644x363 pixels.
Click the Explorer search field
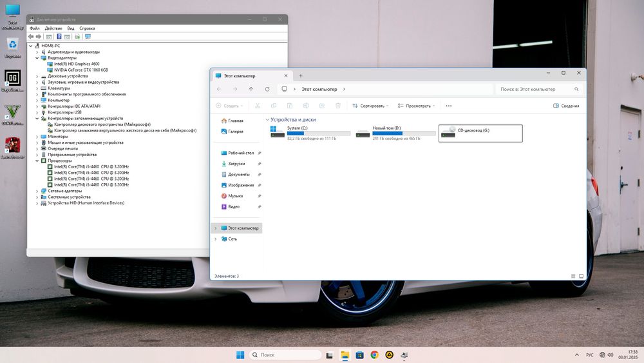(538, 89)
